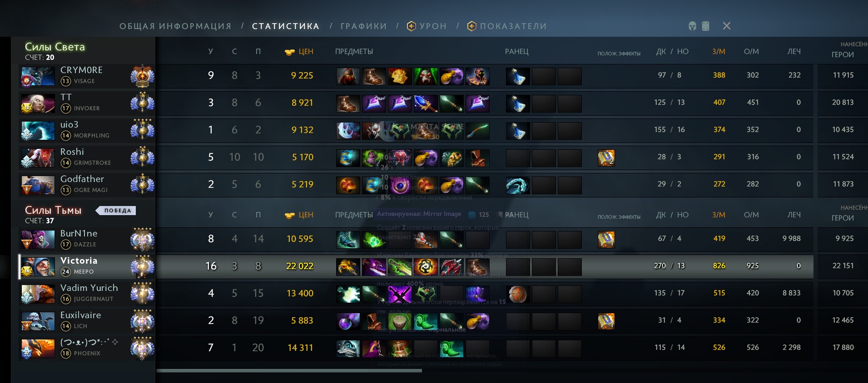Click Juggernaut's neutral item in backpack
Image resolution: width=868 pixels, height=383 pixels.
tap(518, 294)
